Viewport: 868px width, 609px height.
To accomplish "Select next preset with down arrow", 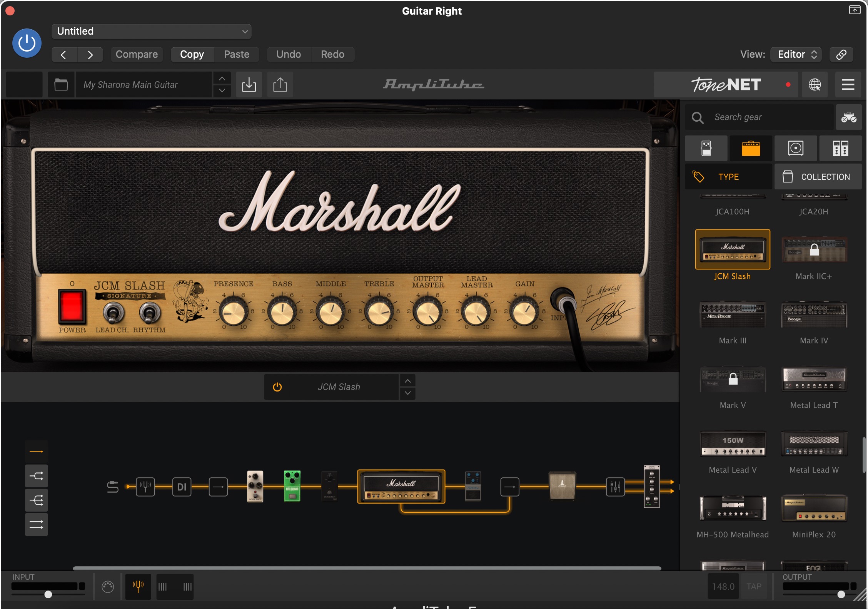I will coord(222,91).
